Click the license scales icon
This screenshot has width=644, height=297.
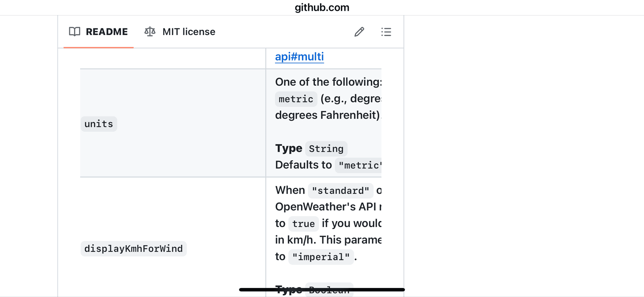[150, 32]
